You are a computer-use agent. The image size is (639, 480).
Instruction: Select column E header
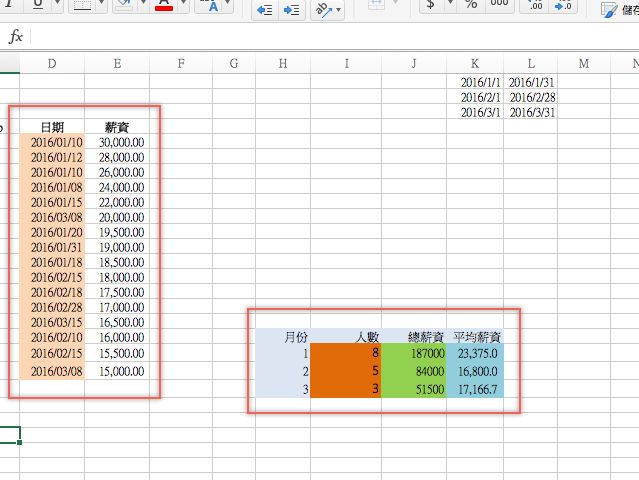117,64
